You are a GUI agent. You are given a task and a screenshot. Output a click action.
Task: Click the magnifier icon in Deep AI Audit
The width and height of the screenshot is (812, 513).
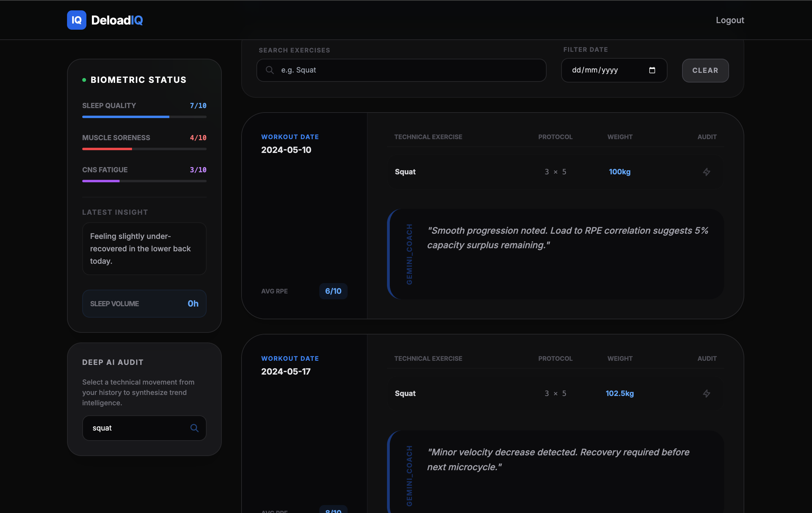195,428
